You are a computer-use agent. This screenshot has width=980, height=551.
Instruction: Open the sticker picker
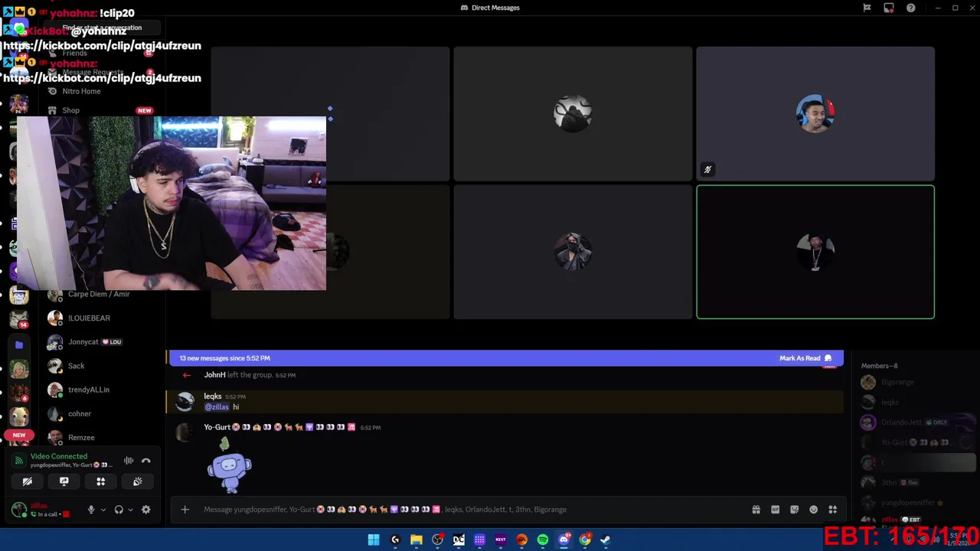[794, 510]
